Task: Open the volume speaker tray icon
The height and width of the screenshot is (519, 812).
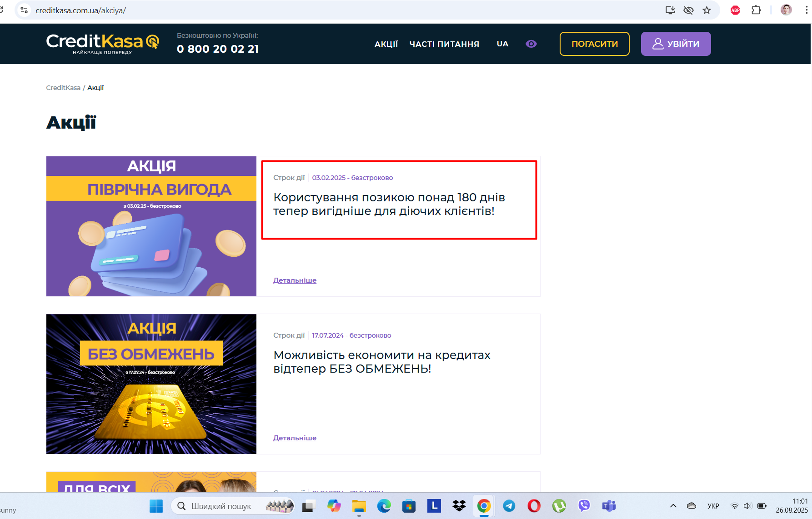Action: 748,506
